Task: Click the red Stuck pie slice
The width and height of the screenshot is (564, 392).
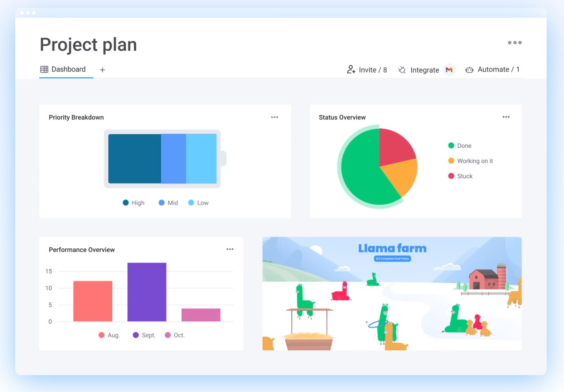Action: (x=394, y=146)
